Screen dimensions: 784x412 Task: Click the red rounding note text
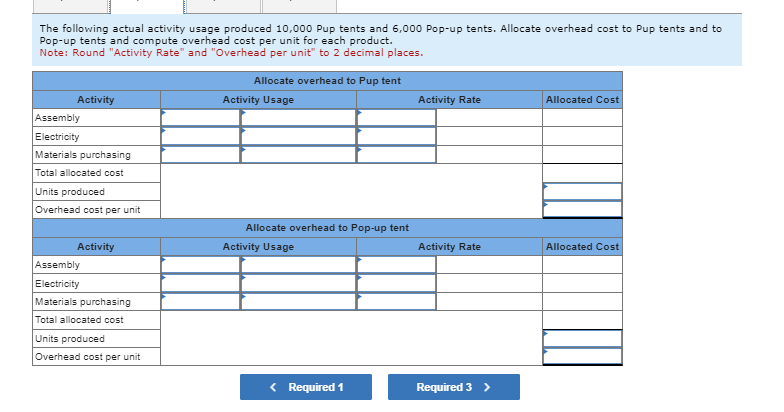[x=231, y=52]
